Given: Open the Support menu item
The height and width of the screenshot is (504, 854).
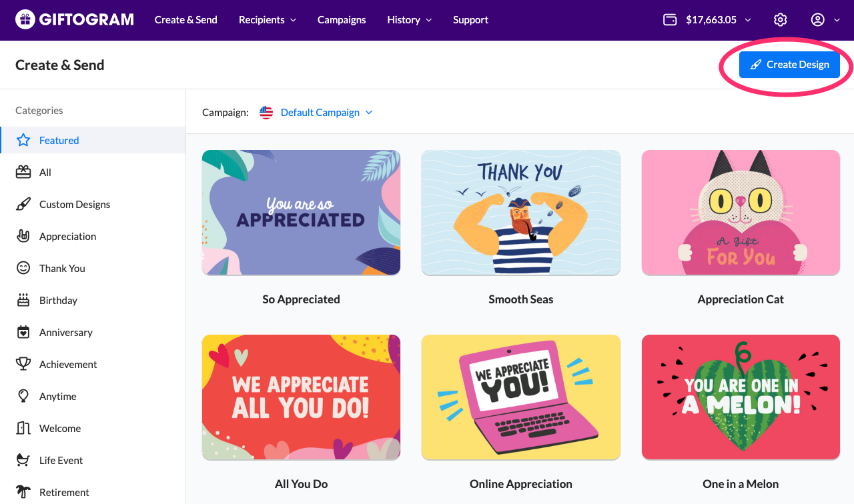Looking at the screenshot, I should [470, 20].
